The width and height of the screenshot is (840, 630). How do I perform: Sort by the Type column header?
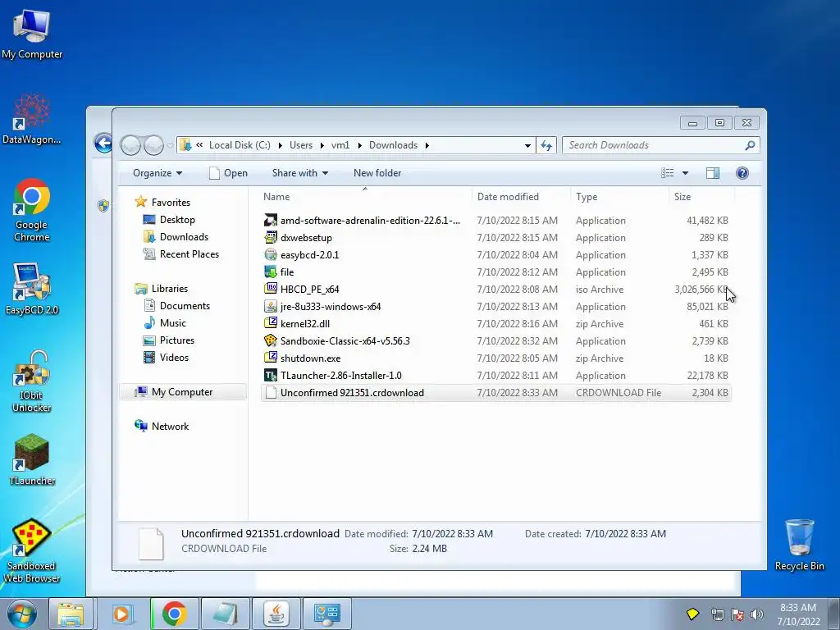619,197
